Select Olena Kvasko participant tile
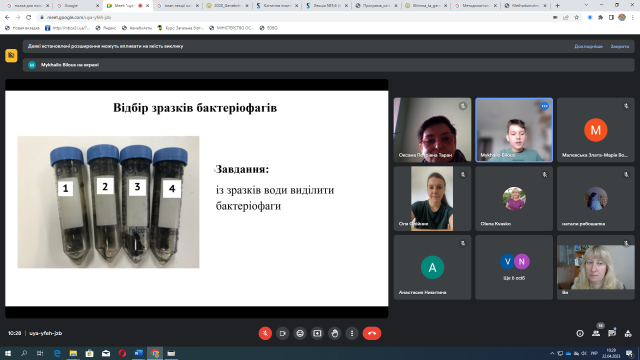 [x=514, y=198]
